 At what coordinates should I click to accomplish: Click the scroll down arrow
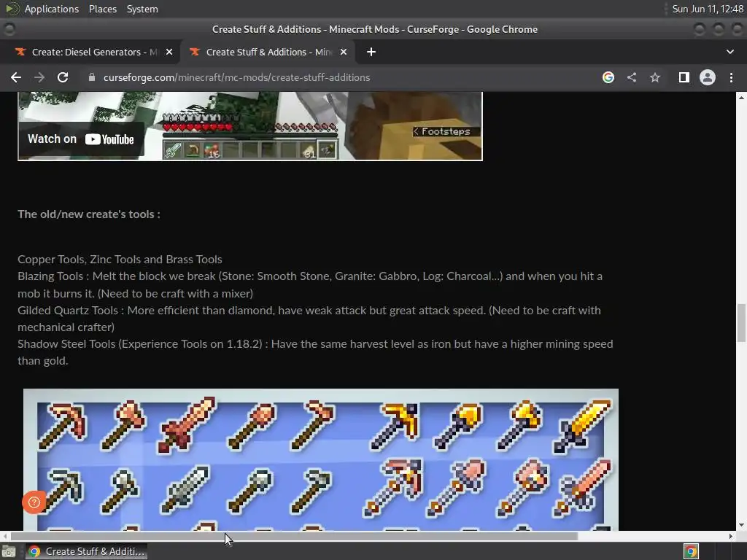(x=741, y=525)
